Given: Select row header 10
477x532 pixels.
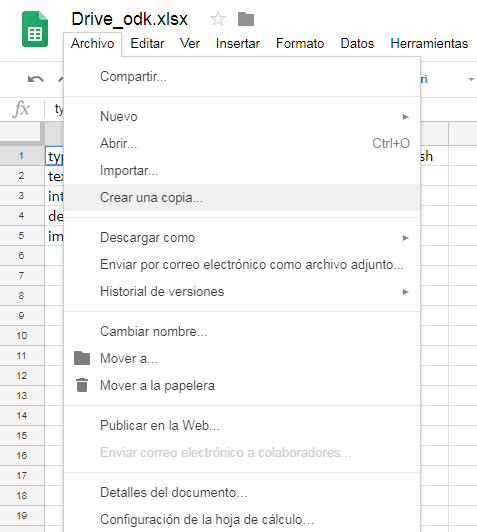Looking at the screenshot, I should 22,336.
